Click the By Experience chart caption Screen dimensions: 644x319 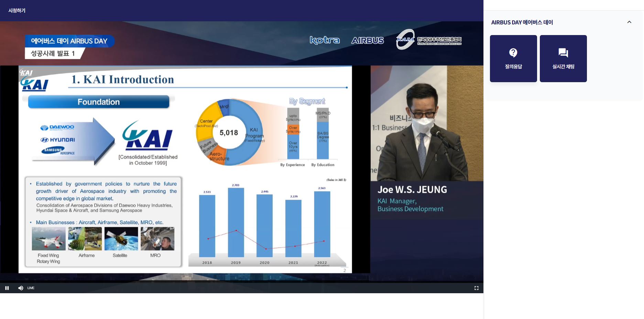point(293,165)
